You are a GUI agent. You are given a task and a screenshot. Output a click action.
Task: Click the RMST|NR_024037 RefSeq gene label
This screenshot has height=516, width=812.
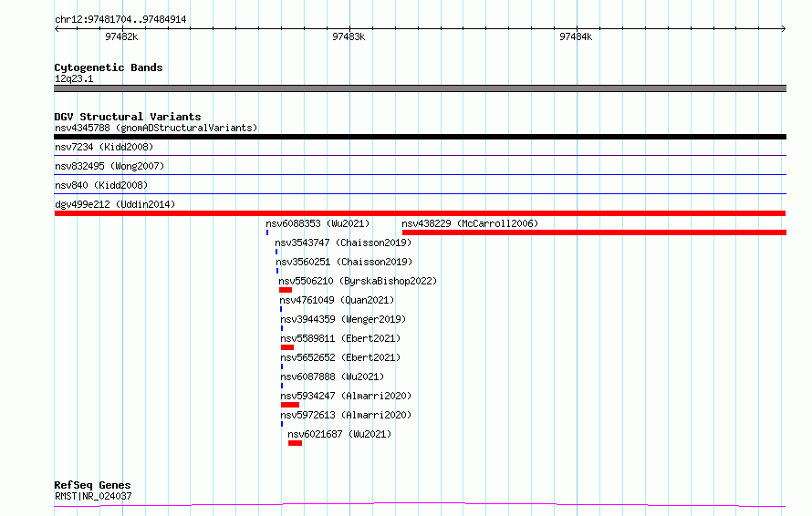93,496
